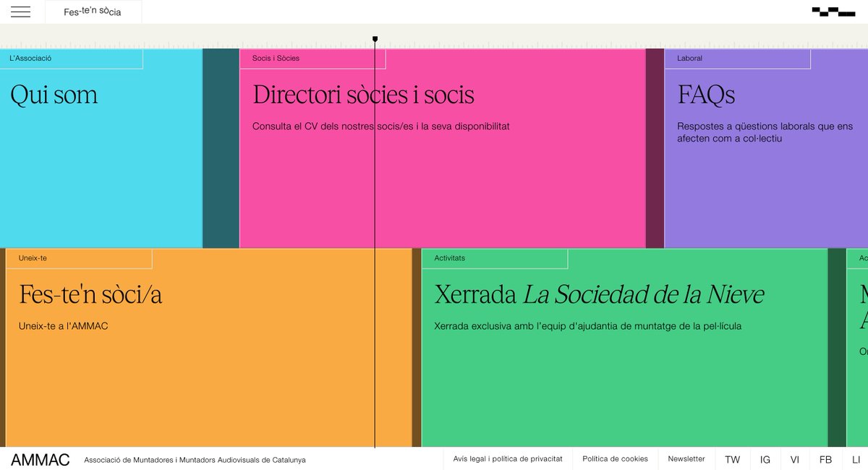Image resolution: width=868 pixels, height=470 pixels.
Task: Open the Uneix-te section tab
Action: coord(79,258)
